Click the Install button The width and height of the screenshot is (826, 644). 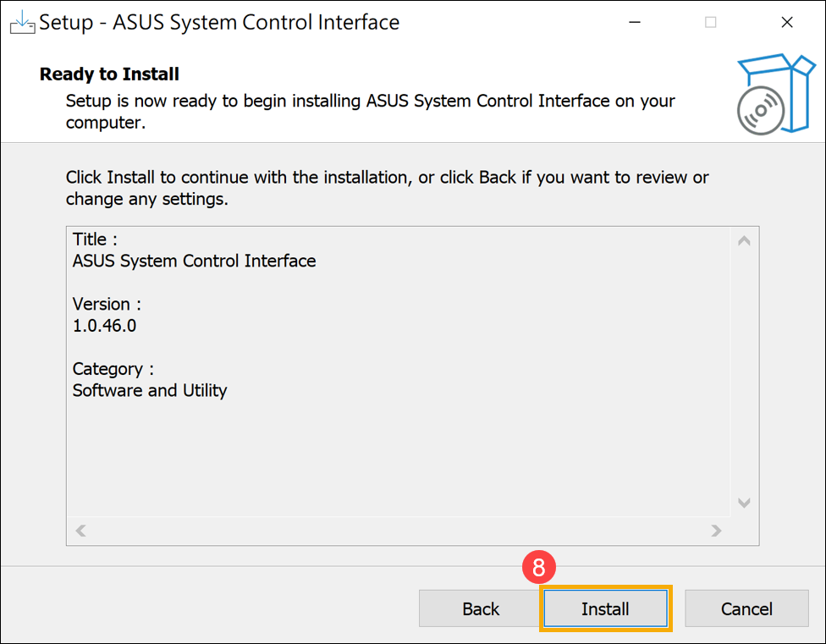[x=605, y=608]
